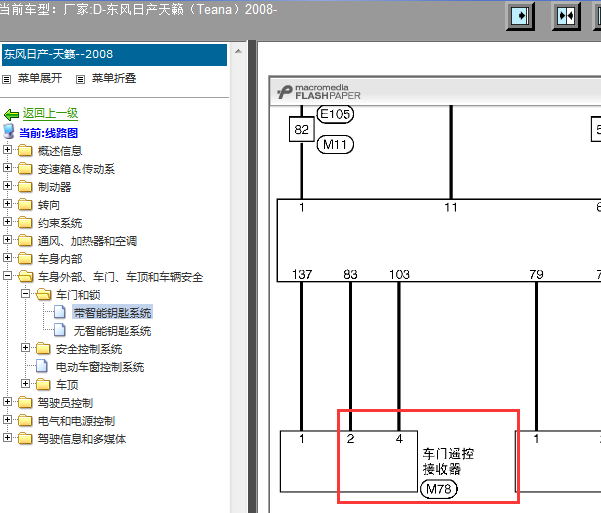The width and height of the screenshot is (601, 513).
Task: Open the 返回上一级 link
Action: click(x=50, y=113)
